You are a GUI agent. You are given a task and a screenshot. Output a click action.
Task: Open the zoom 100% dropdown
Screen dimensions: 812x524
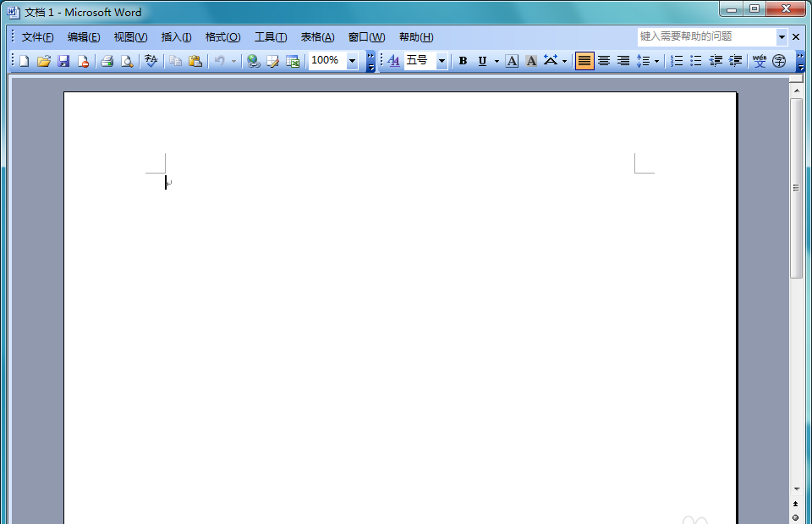pyautogui.click(x=352, y=61)
